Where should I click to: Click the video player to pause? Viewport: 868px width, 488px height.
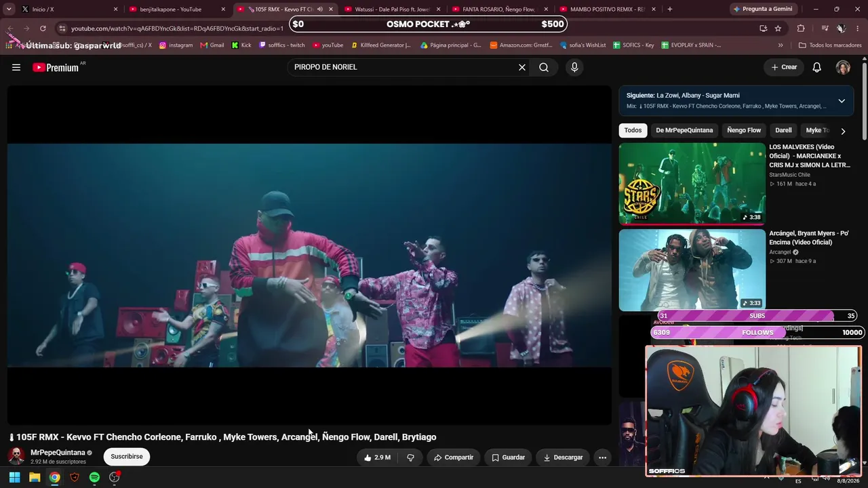point(309,255)
